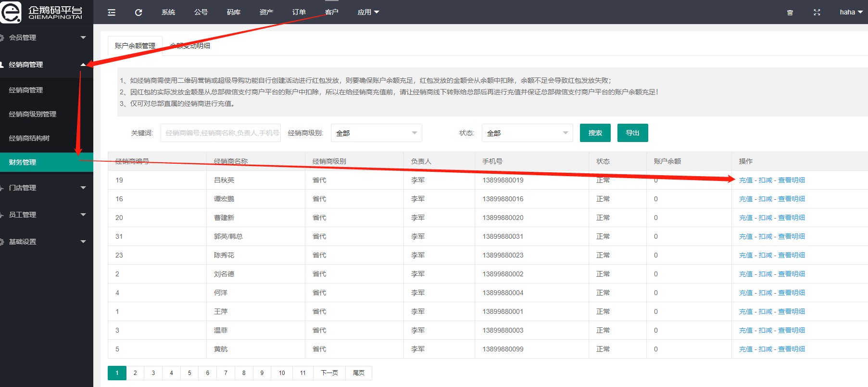Click the 企鹅码平台 logo
Image resolution: width=868 pixels, height=387 pixels.
42,12
